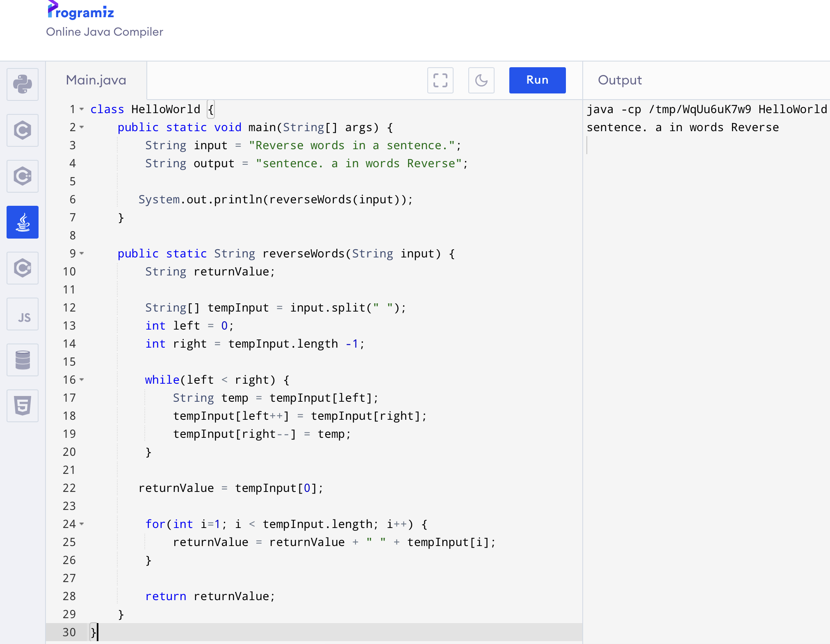Select the Main.java tab
Viewport: 830px width, 644px height.
[x=96, y=80]
